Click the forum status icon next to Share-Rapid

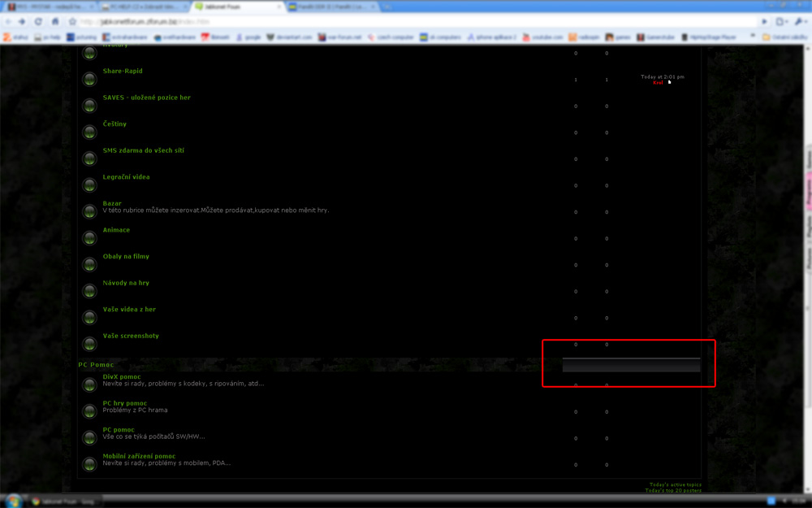coord(89,79)
